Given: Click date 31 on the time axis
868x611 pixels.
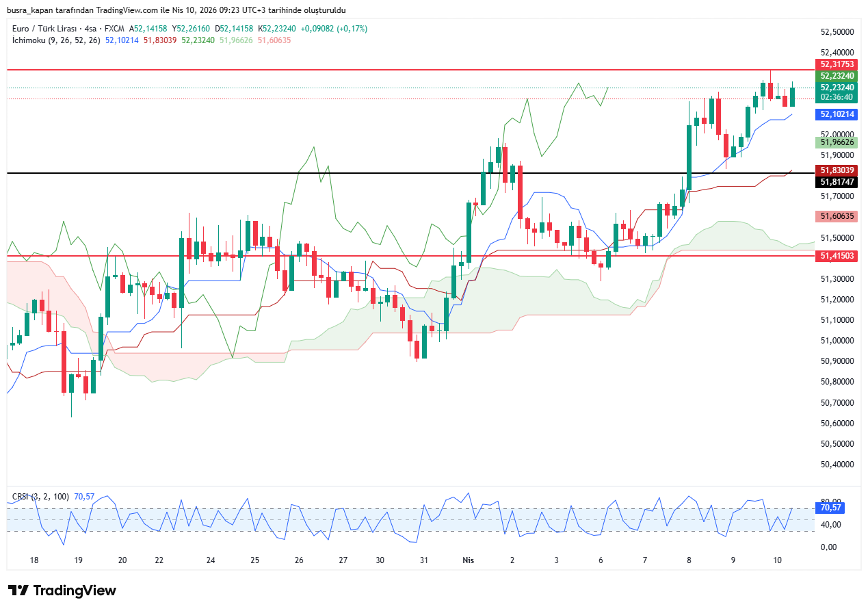Looking at the screenshot, I should [424, 560].
